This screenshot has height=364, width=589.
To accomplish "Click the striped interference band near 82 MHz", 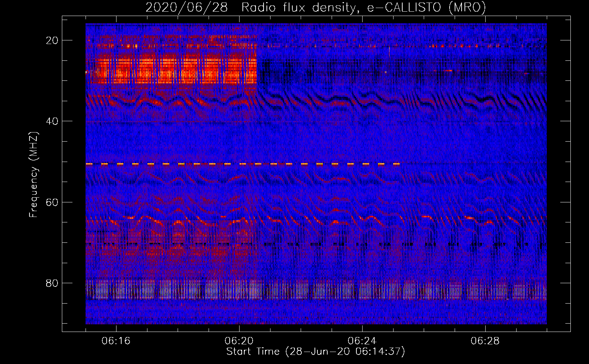I will (316, 289).
